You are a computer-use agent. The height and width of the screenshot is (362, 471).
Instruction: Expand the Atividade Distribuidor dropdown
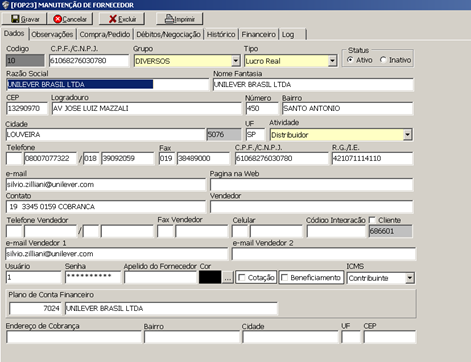click(407, 135)
